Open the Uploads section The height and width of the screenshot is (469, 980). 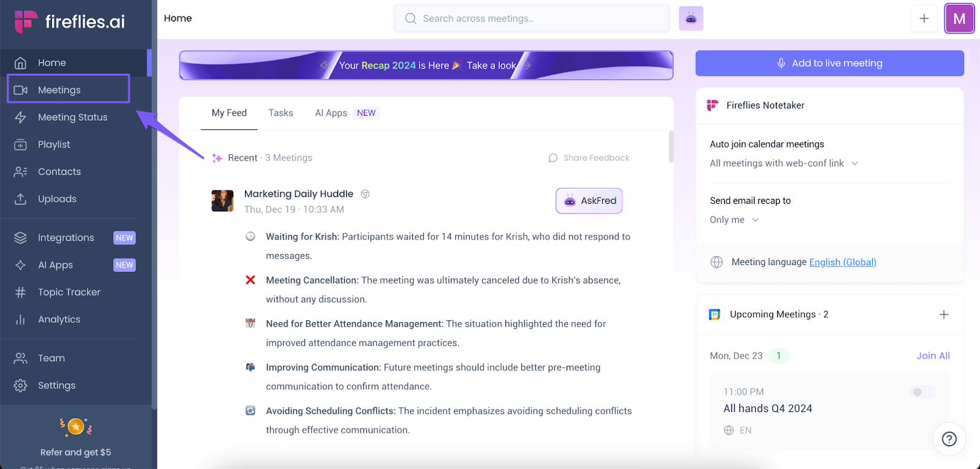point(57,199)
